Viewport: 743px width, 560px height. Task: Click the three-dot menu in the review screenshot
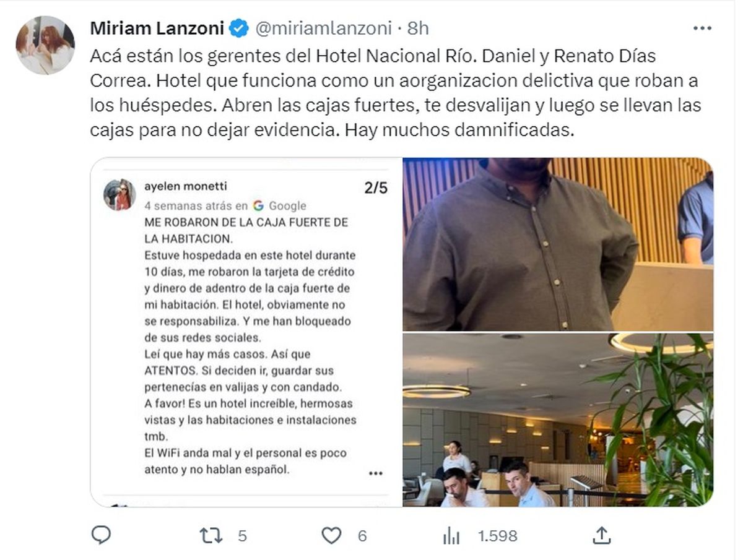click(376, 473)
